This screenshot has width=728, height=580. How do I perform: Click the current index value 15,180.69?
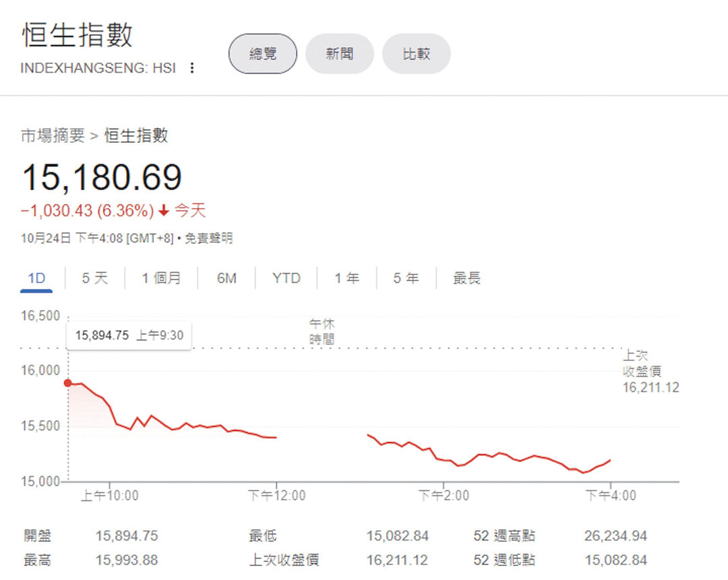(102, 177)
